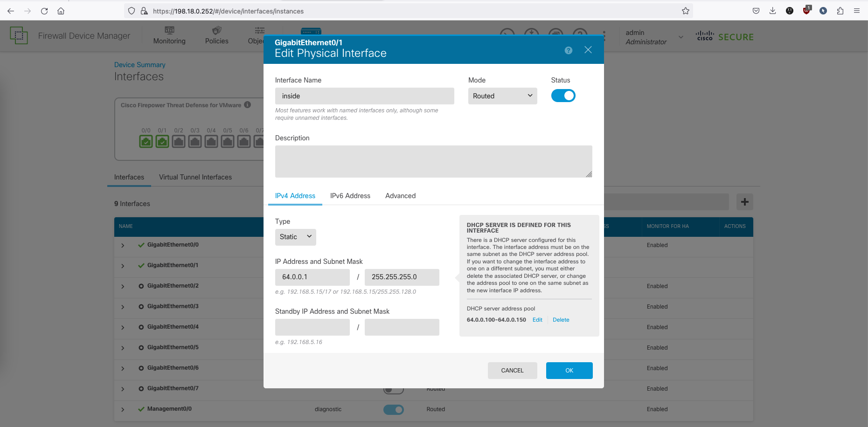
Task: Click the help question mark icon in dialog header
Action: (568, 50)
